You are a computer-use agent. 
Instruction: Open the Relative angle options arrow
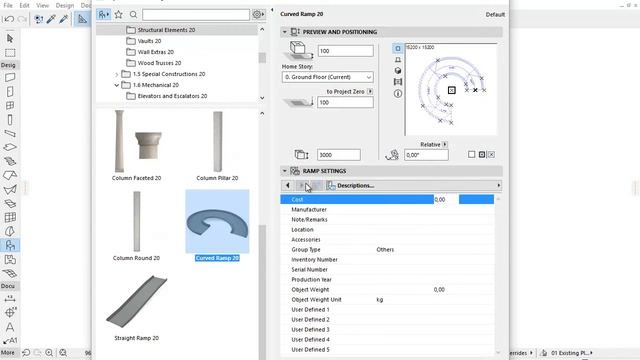pyautogui.click(x=444, y=144)
